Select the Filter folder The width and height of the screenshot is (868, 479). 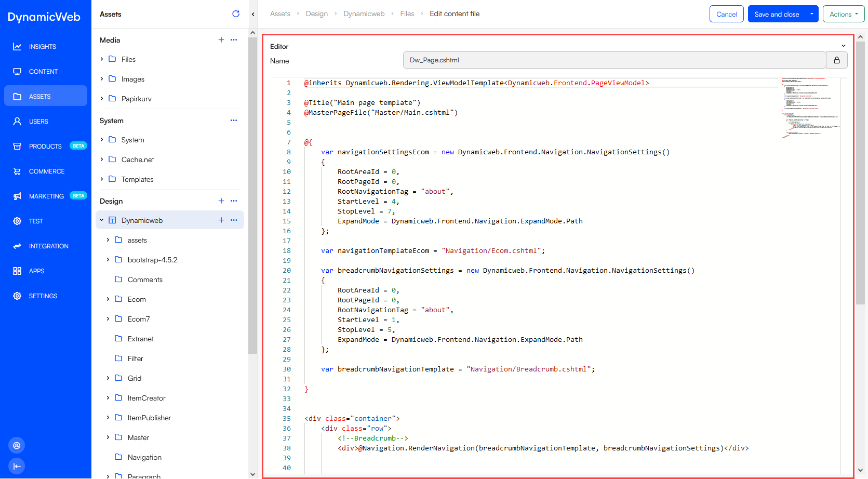coord(135,358)
